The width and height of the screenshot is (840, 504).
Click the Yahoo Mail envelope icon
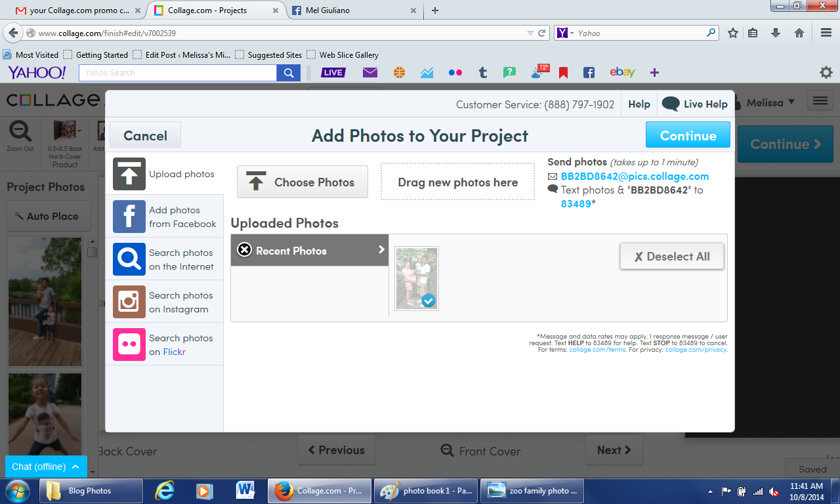click(x=370, y=73)
